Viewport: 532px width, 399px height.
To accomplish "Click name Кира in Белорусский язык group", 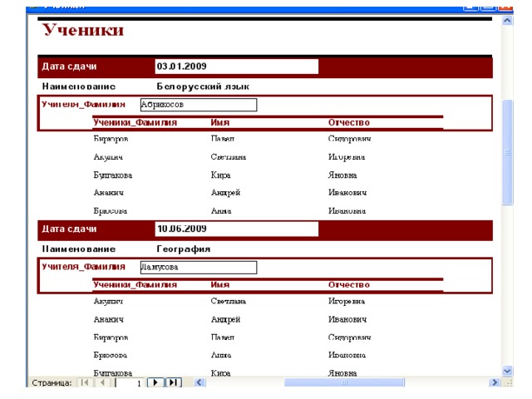I will (x=220, y=175).
